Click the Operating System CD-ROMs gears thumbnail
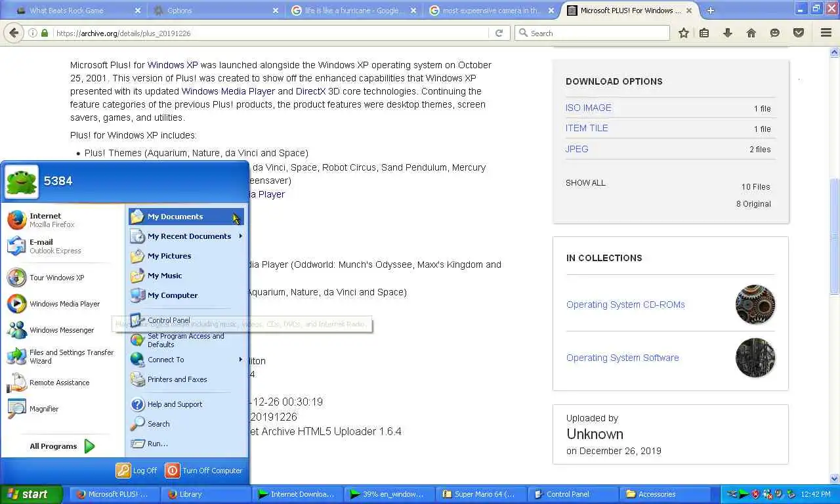The height and width of the screenshot is (504, 840). point(755,304)
